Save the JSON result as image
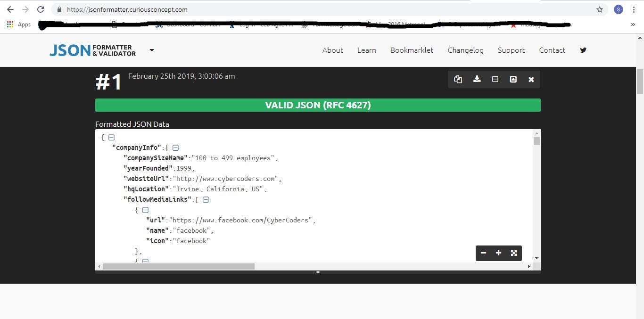 pyautogui.click(x=513, y=79)
